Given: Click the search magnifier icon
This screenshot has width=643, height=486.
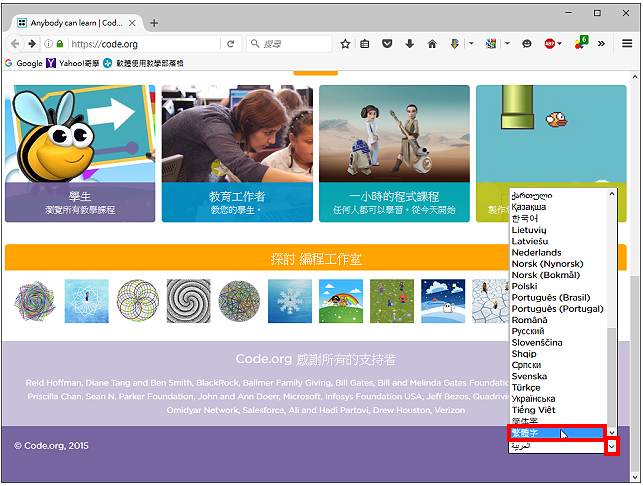Looking at the screenshot, I should pyautogui.click(x=255, y=43).
